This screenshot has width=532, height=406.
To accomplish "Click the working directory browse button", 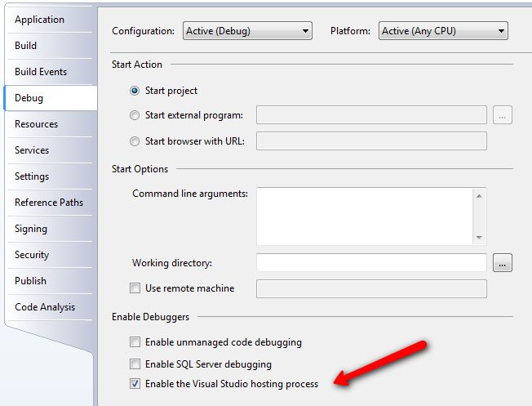I will point(503,263).
